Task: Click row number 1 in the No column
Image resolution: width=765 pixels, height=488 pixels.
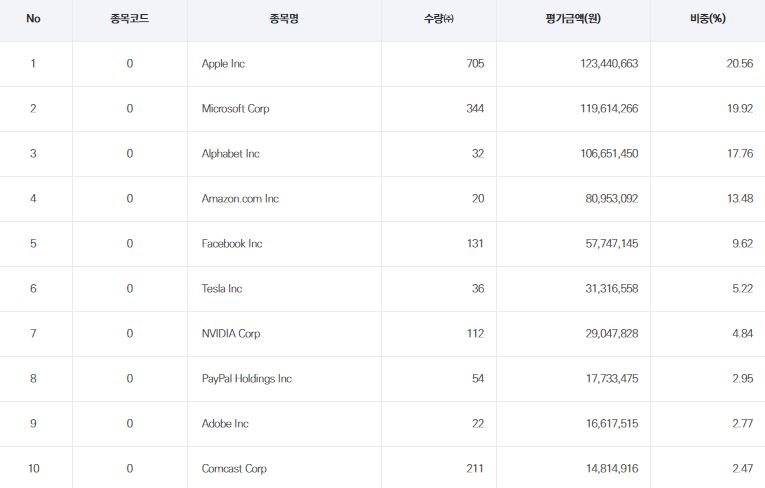Action: (x=33, y=63)
